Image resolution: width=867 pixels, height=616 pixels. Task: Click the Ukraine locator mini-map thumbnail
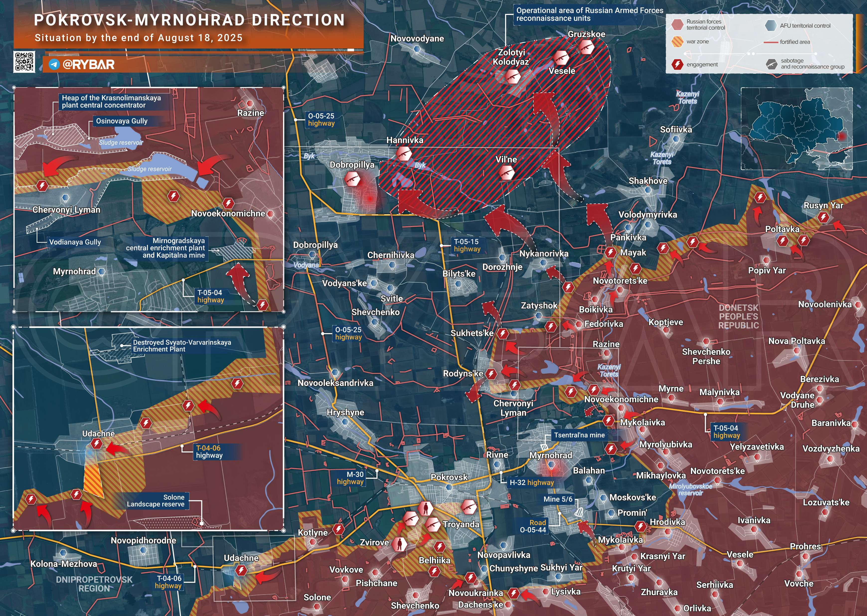tap(797, 129)
